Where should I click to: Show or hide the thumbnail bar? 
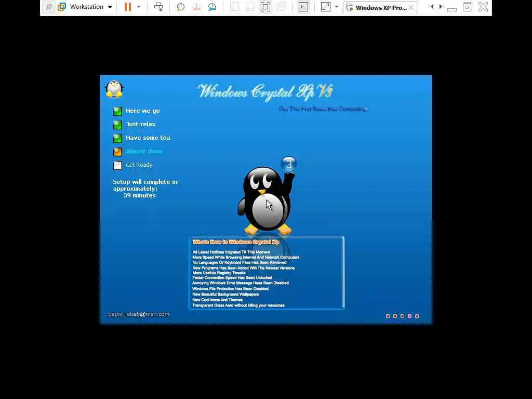[250, 7]
